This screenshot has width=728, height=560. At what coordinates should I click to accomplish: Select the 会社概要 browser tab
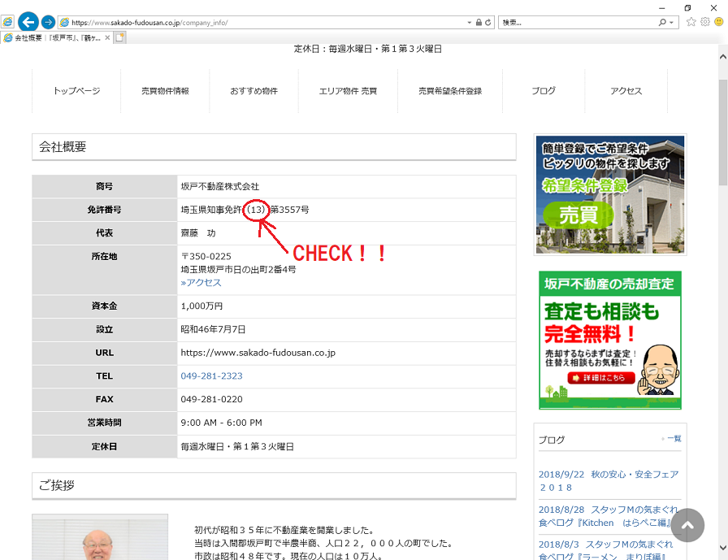coord(57,37)
